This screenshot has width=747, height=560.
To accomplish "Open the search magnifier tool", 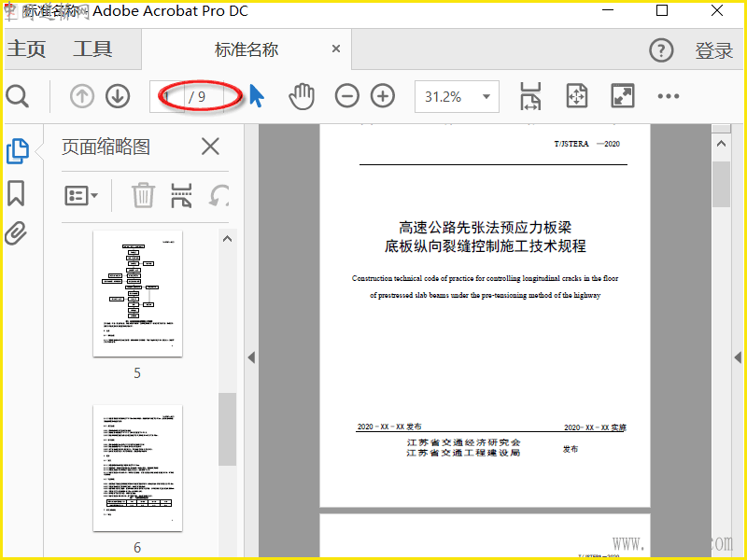I will pyautogui.click(x=18, y=97).
